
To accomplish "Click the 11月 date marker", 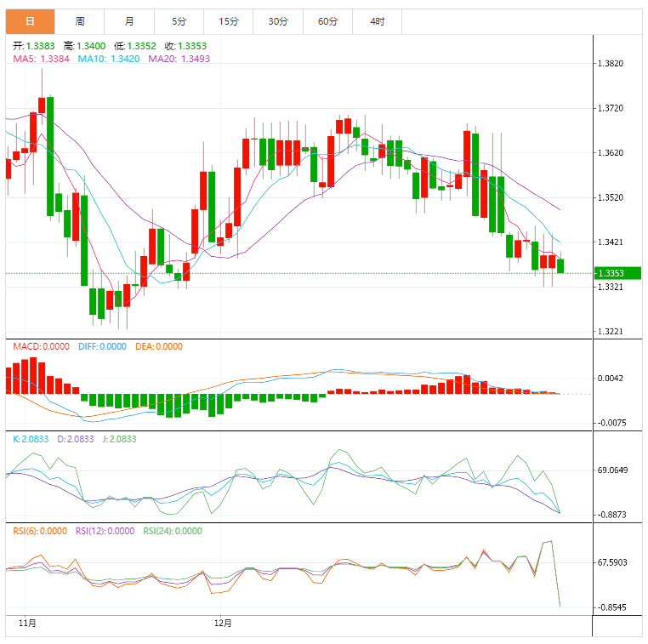I will click(27, 623).
